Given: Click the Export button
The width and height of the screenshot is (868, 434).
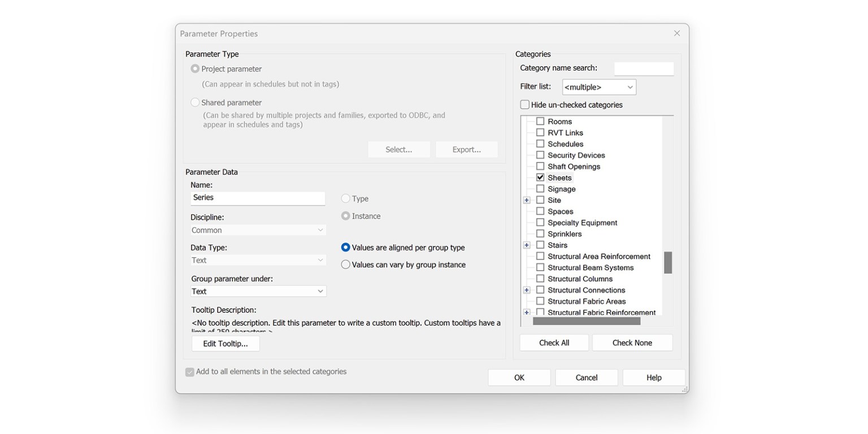Looking at the screenshot, I should 466,149.
